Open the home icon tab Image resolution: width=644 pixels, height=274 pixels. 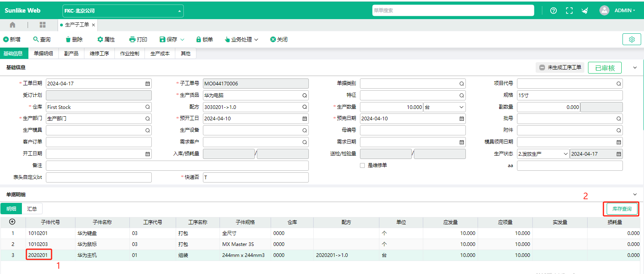pos(13,25)
